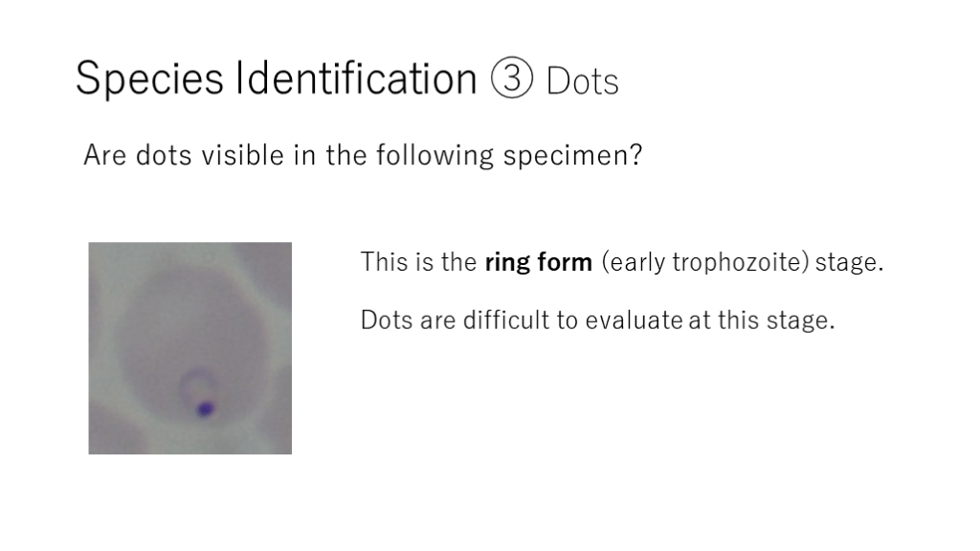
Task: Click the word "Species" in the title
Action: point(149,78)
